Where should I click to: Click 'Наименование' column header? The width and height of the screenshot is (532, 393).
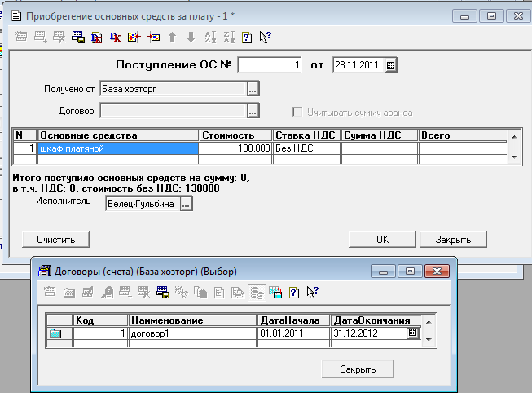coord(192,320)
